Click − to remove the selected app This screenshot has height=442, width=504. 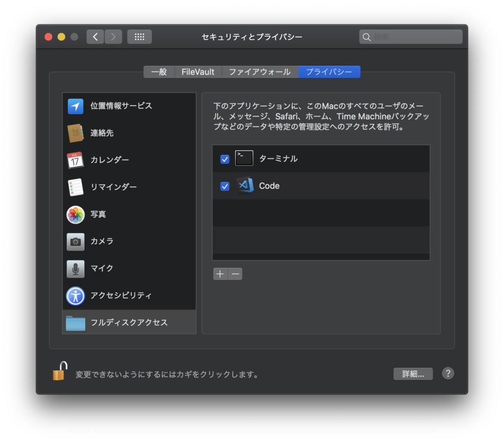(x=235, y=274)
